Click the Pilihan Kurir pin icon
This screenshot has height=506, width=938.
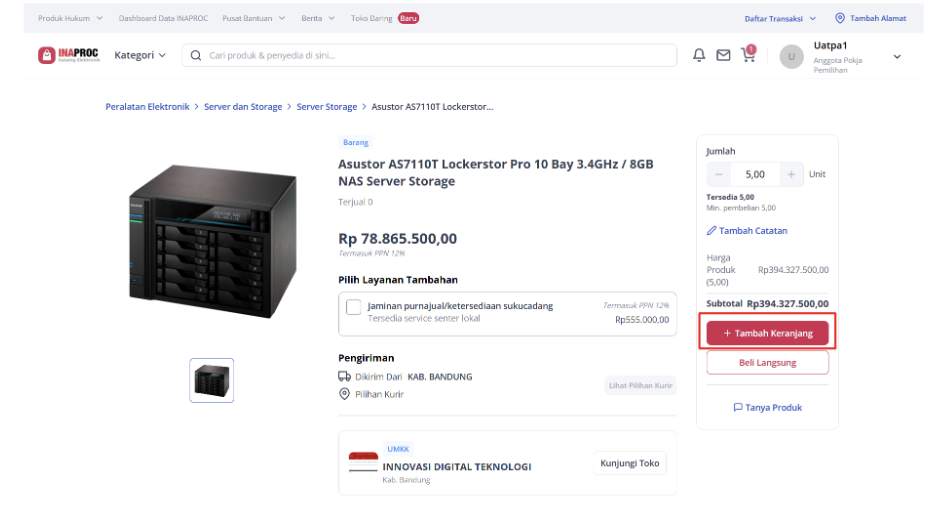tap(344, 394)
